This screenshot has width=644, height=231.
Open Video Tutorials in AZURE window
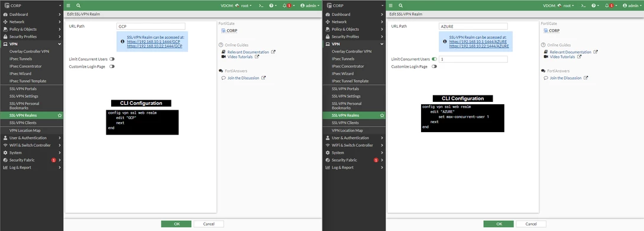click(x=562, y=57)
